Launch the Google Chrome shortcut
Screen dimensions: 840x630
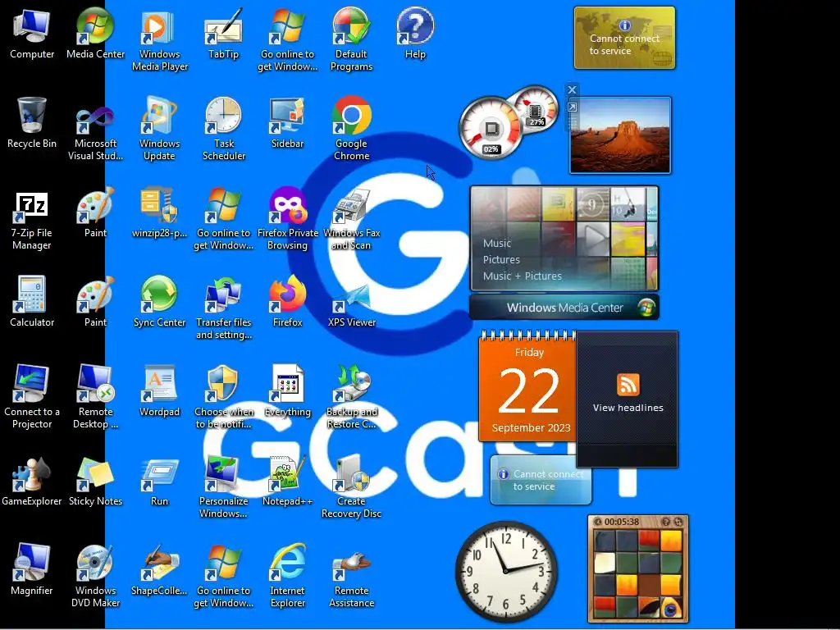pyautogui.click(x=351, y=130)
